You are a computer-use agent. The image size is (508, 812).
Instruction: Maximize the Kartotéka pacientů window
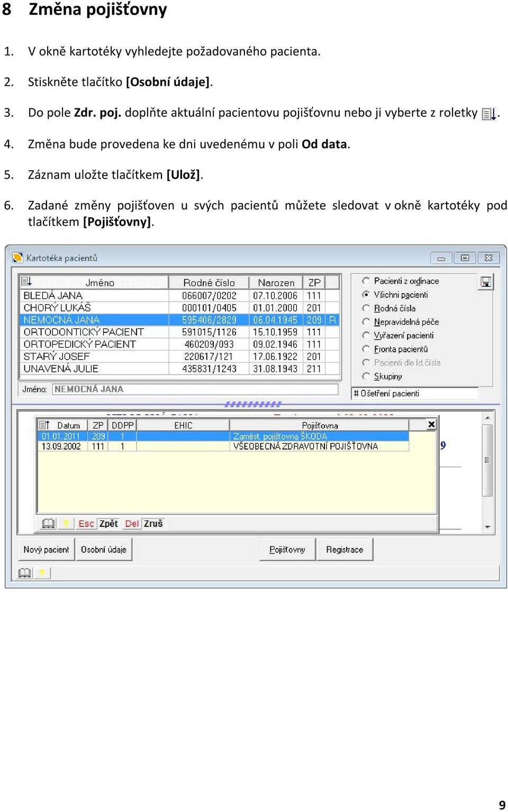465,258
